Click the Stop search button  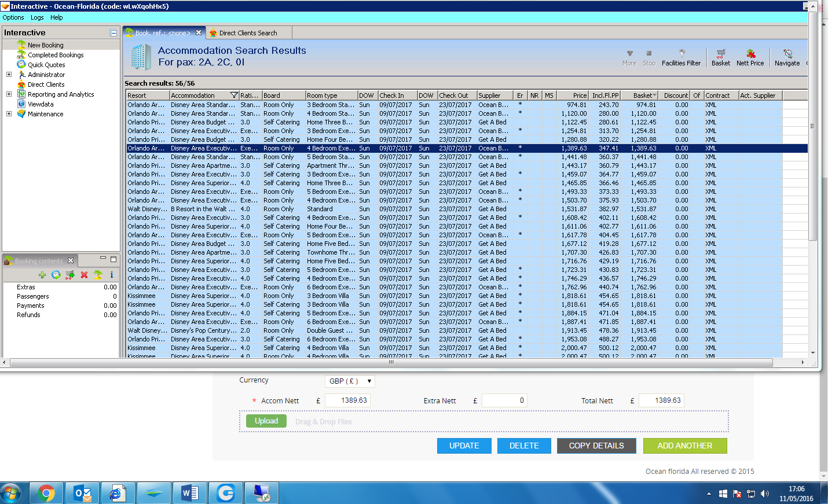(x=649, y=57)
